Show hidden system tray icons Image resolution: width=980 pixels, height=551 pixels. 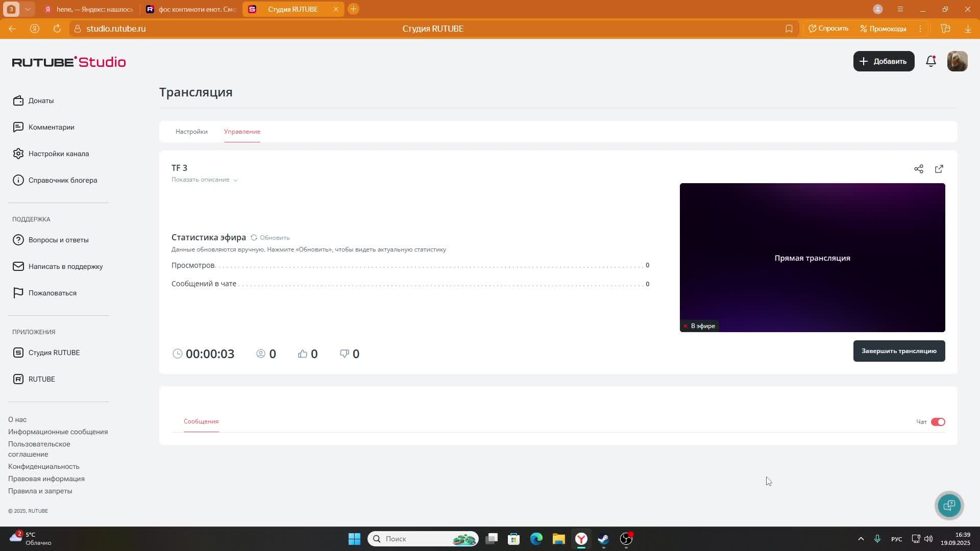(x=861, y=539)
